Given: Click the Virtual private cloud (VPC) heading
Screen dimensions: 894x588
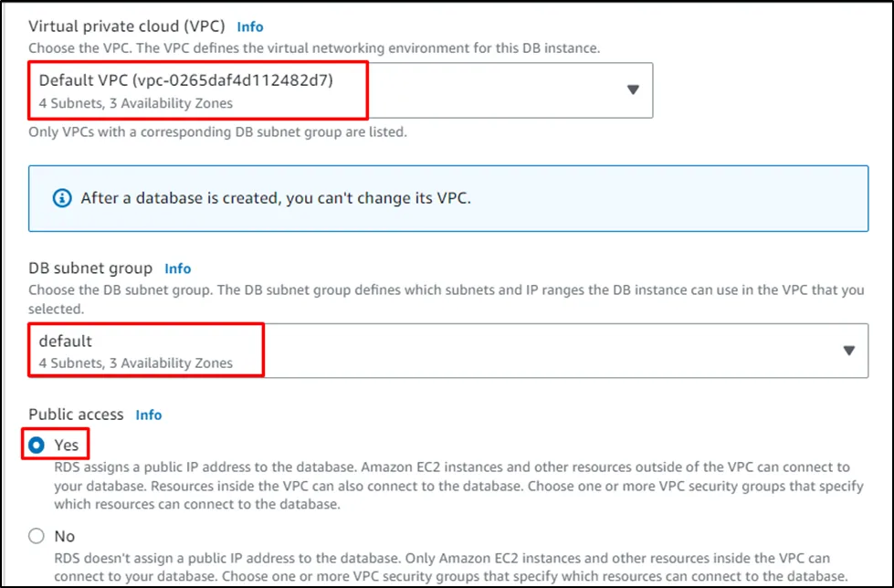Looking at the screenshot, I should pos(127,26).
